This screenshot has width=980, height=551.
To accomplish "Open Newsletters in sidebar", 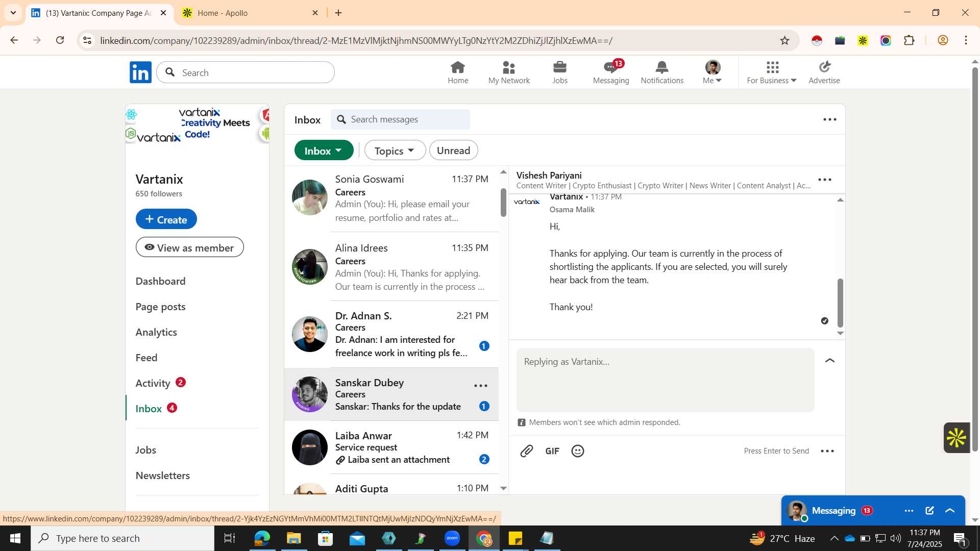I will [x=163, y=475].
